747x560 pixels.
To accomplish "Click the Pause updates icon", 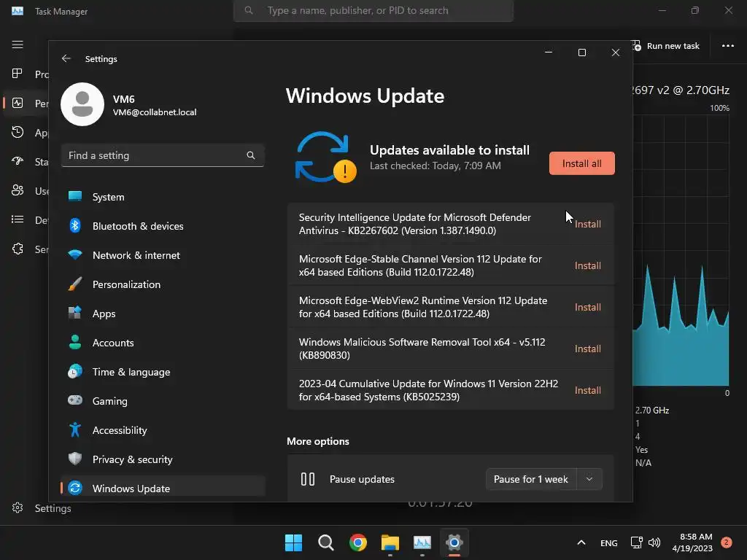I will click(308, 479).
